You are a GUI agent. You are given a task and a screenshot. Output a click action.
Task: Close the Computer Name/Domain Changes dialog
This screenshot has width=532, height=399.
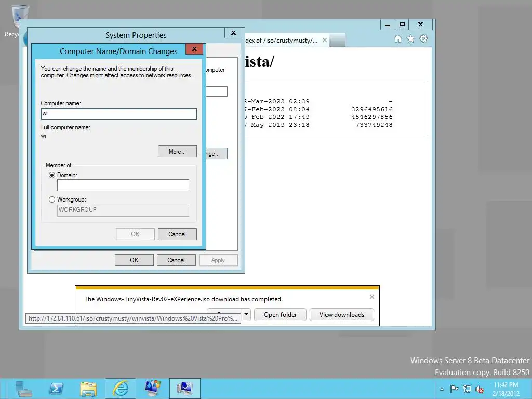pyautogui.click(x=194, y=49)
